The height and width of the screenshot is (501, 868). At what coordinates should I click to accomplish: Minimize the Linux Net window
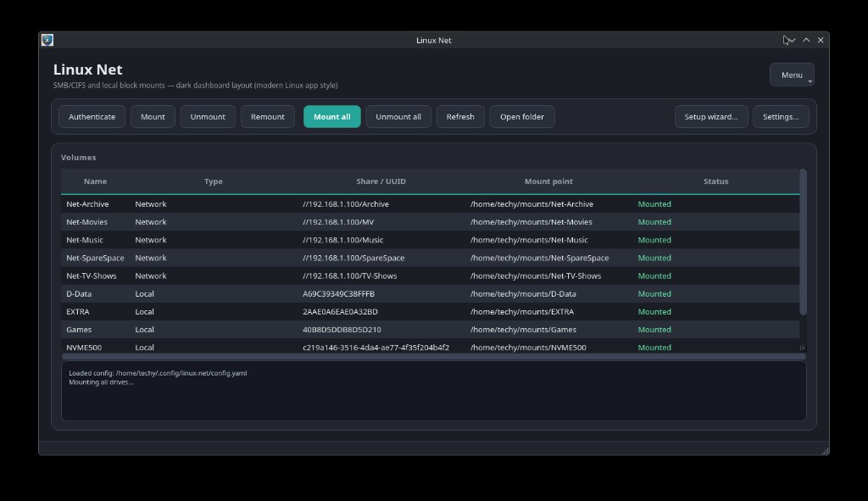click(x=792, y=40)
